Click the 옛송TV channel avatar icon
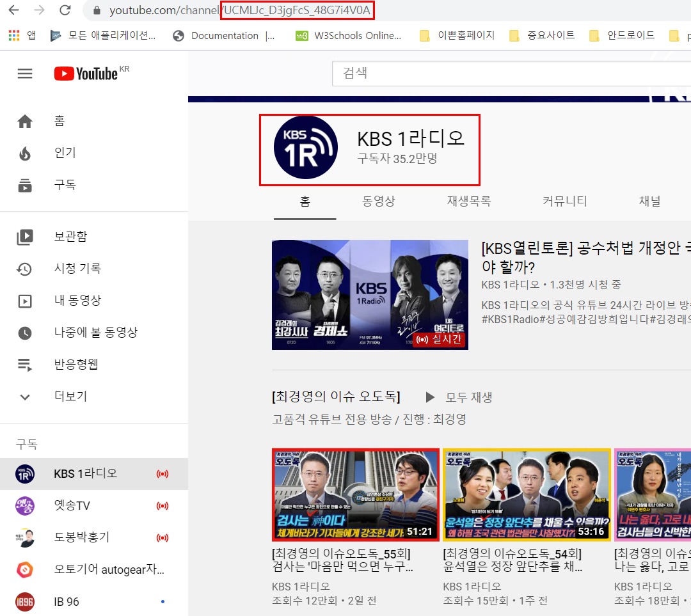Viewport: 691px width, 616px height. (x=25, y=506)
